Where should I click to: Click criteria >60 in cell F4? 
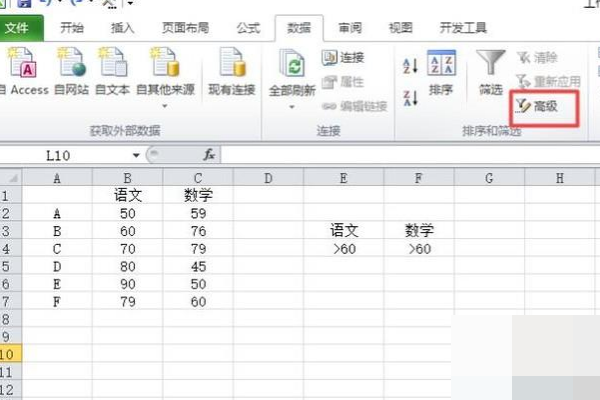pos(419,249)
